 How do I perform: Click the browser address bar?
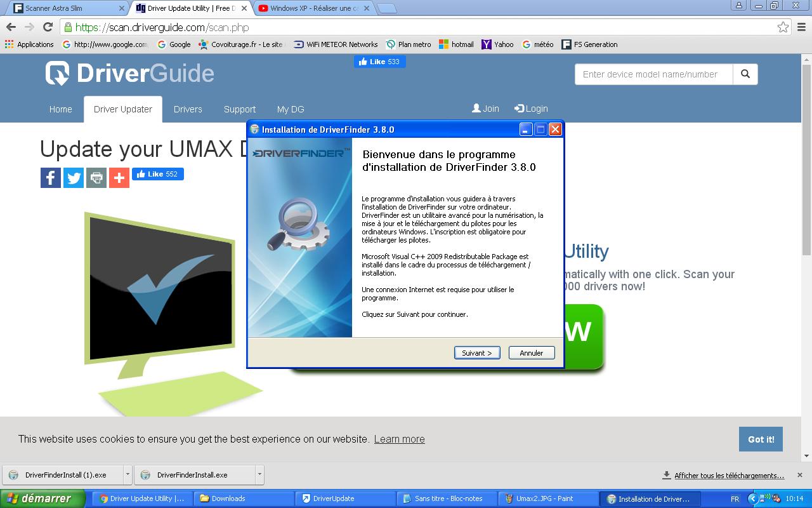419,27
